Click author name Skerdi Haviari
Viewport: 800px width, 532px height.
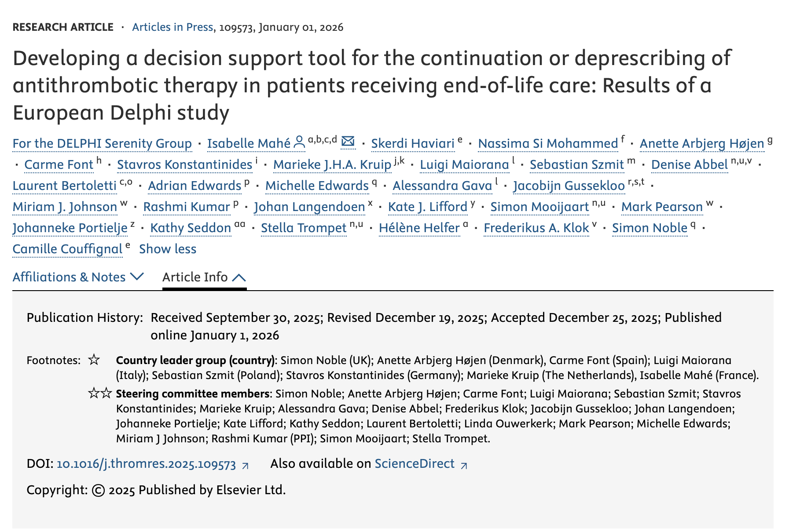tap(413, 143)
